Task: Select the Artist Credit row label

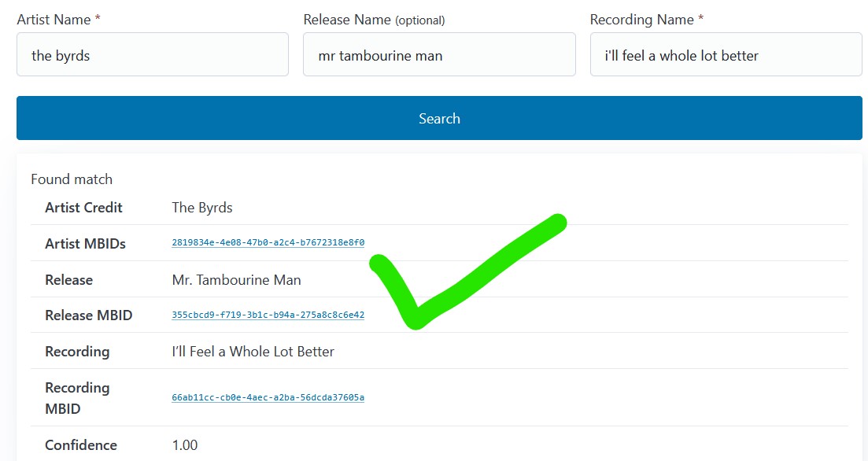Action: pyautogui.click(x=83, y=208)
